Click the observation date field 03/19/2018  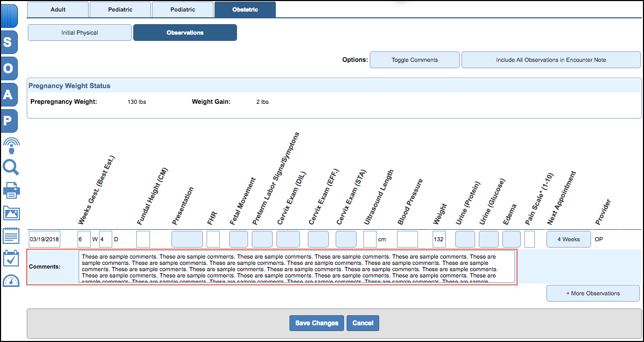click(45, 239)
